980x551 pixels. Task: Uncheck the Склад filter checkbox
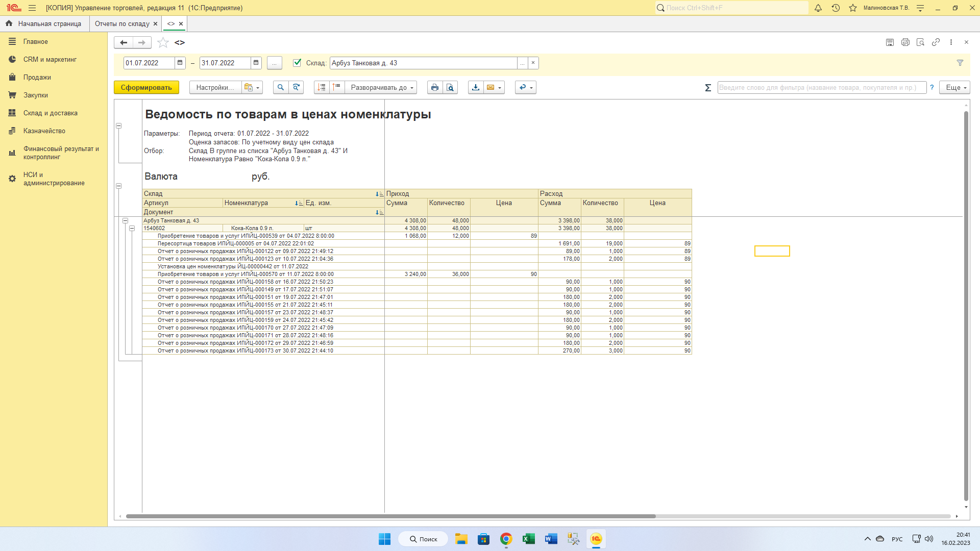click(x=297, y=63)
